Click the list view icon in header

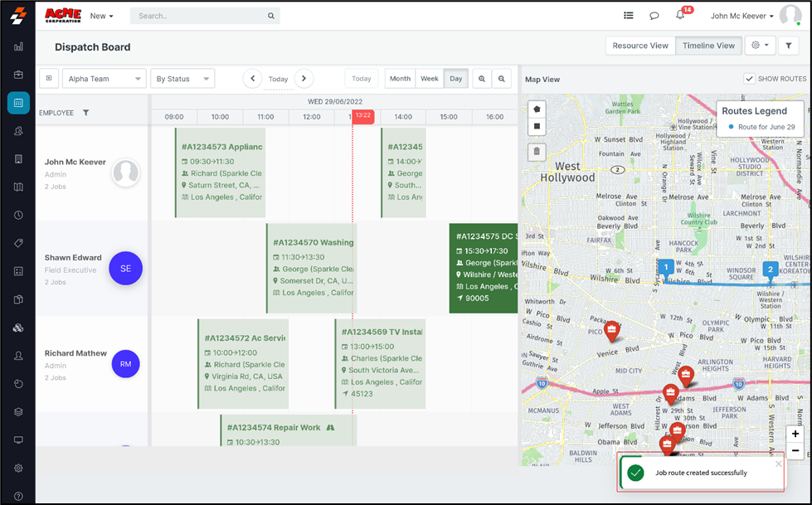(x=629, y=16)
